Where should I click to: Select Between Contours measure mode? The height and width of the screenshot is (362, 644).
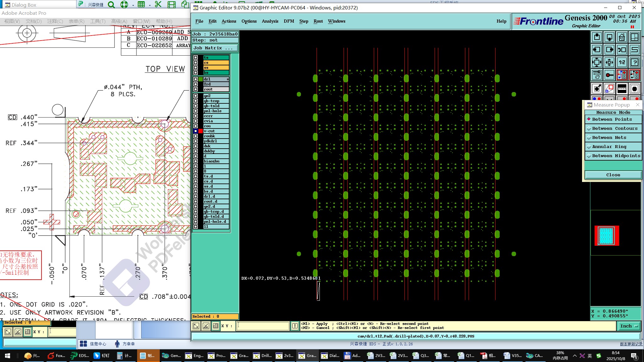coord(614,129)
